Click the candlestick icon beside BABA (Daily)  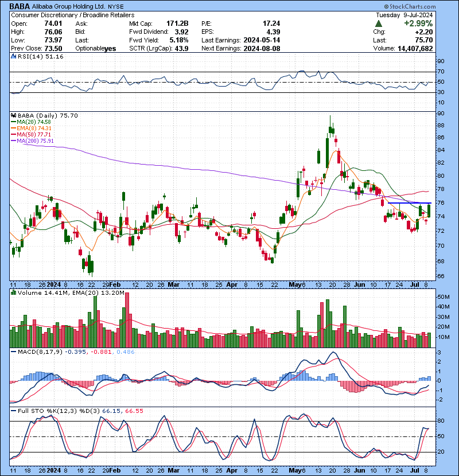click(x=13, y=115)
